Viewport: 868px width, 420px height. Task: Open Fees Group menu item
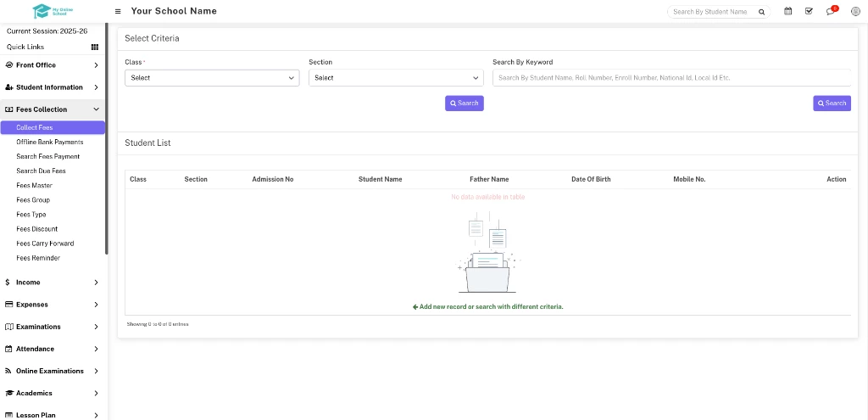pyautogui.click(x=33, y=199)
